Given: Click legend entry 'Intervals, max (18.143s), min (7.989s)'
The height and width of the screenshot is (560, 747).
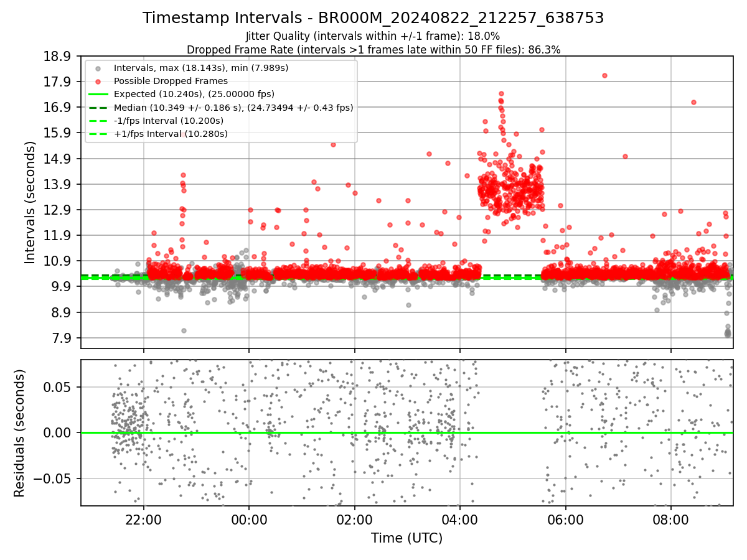Looking at the screenshot, I should pyautogui.click(x=201, y=68).
